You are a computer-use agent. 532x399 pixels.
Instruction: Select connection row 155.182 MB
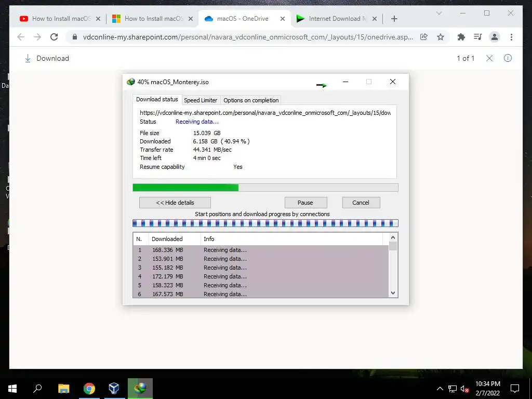coord(261,268)
